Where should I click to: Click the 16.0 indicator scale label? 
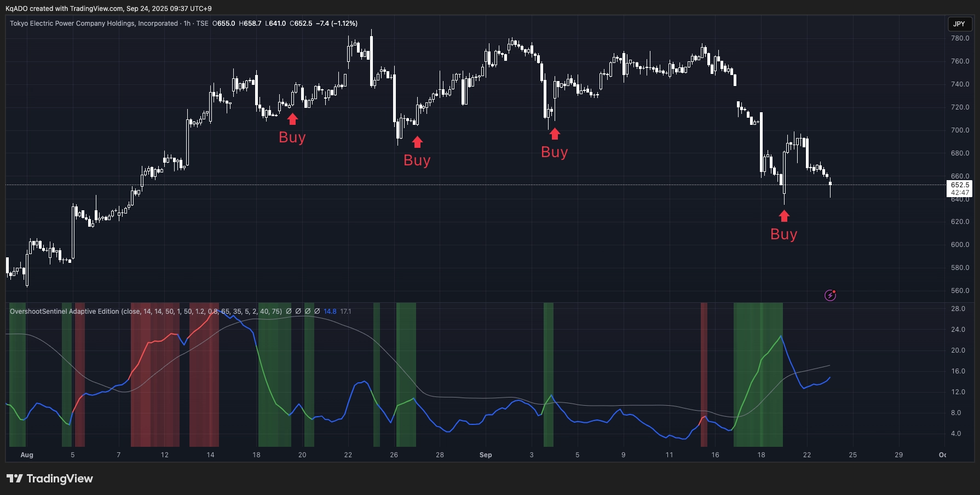[958, 371]
